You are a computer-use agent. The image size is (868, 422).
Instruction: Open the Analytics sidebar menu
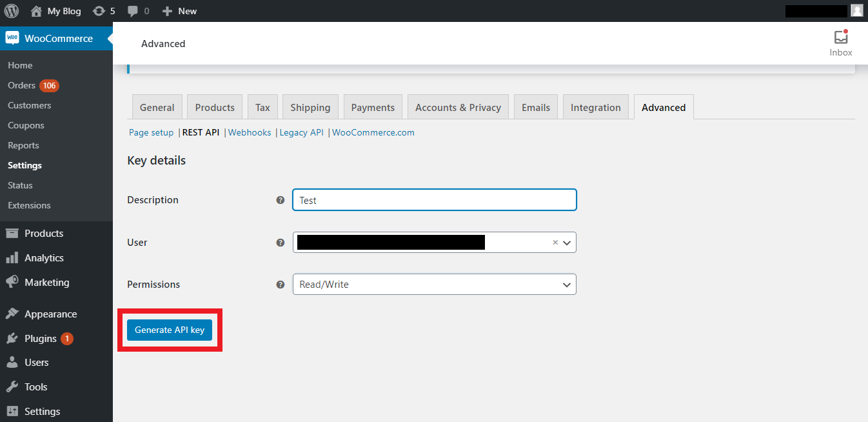tap(44, 258)
